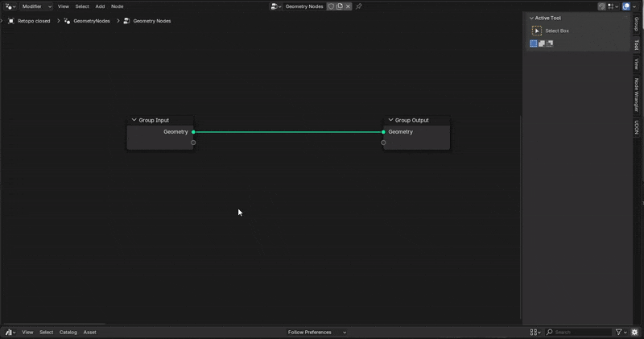
Task: Select the Select Box active tool icon
Action: [x=536, y=31]
